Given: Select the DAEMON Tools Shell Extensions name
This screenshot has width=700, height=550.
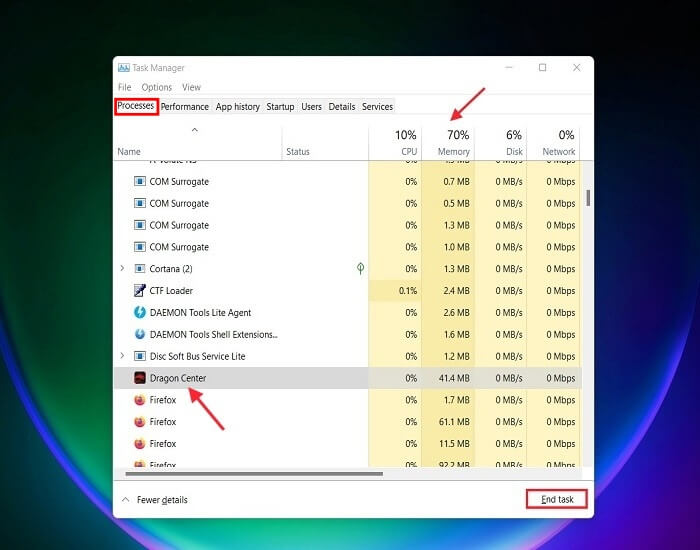Looking at the screenshot, I should 214,334.
